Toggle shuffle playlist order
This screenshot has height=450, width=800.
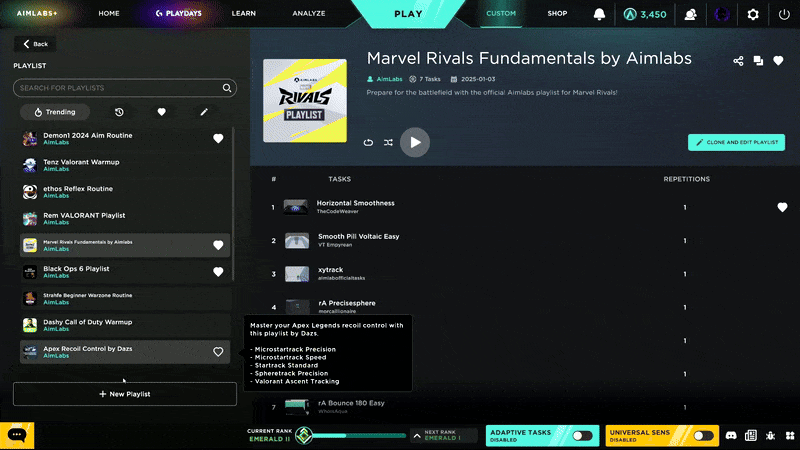pyautogui.click(x=388, y=142)
